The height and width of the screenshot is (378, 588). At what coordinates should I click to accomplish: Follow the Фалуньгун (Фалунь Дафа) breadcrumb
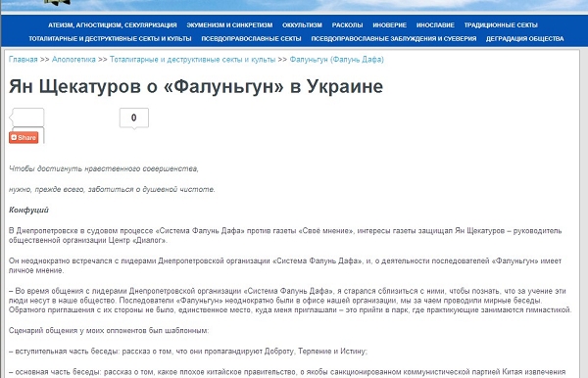click(x=337, y=59)
